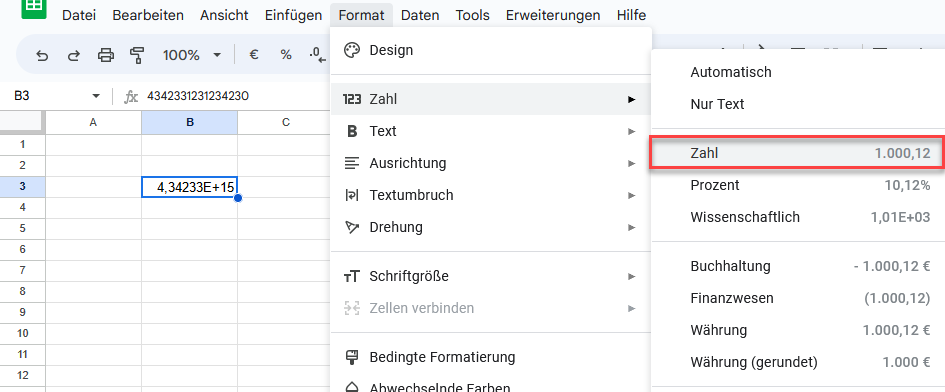Click the 123 number icon beside Zahl
The image size is (945, 392).
(351, 99)
